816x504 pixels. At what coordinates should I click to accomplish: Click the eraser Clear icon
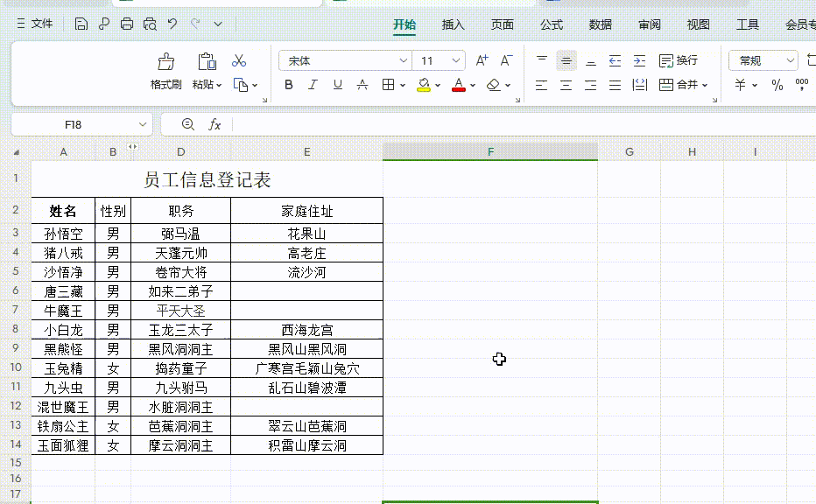click(x=493, y=85)
